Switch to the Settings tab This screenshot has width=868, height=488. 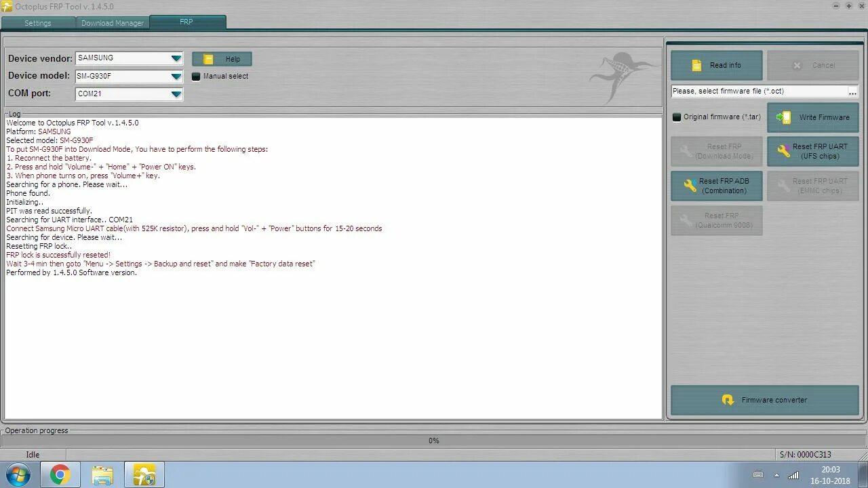(38, 23)
